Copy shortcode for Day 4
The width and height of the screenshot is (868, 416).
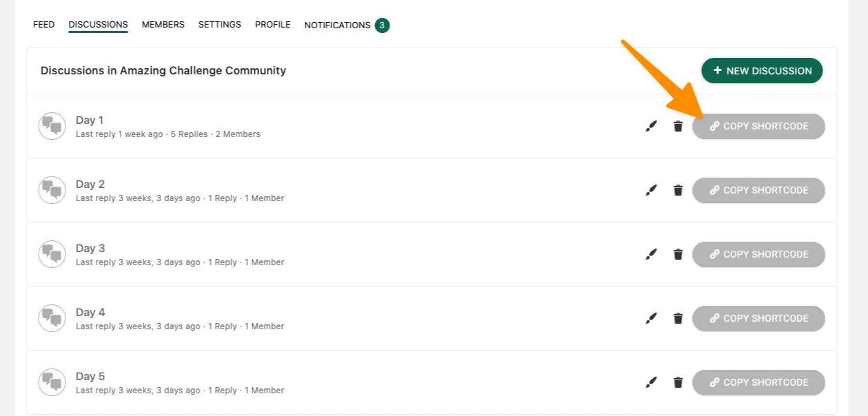click(x=758, y=318)
